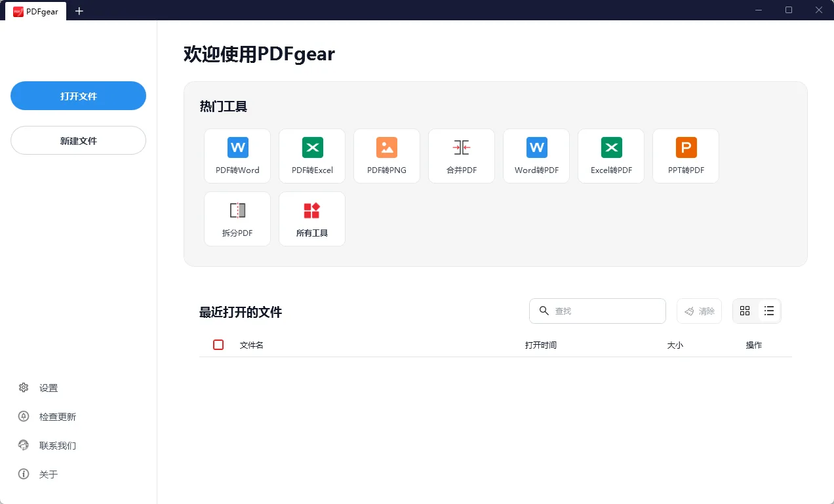Tick the select-all checkbox beside 文件名
Image resolution: width=834 pixels, height=504 pixels.
coord(218,345)
